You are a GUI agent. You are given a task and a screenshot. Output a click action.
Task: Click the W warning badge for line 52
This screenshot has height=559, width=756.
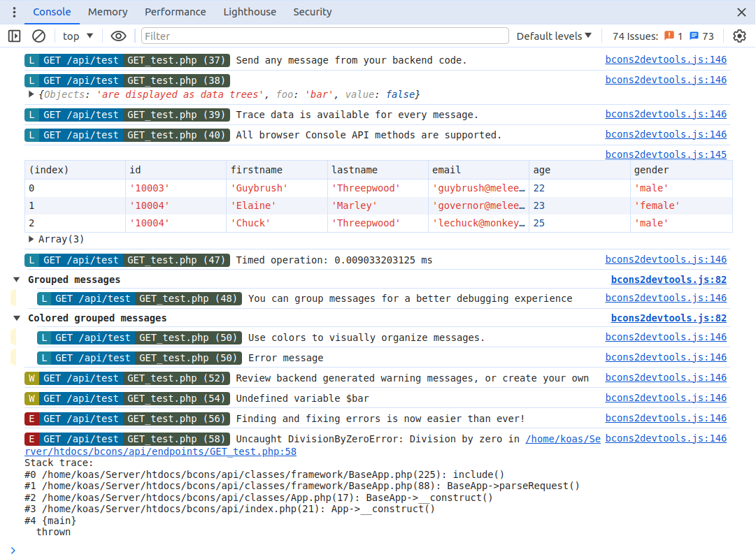(x=32, y=378)
